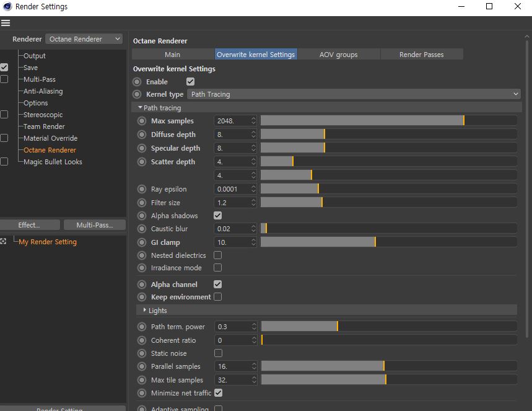Screen dimensions: 532x411
Task: Click the animation dot beside Caustic blur
Action: (x=142, y=229)
